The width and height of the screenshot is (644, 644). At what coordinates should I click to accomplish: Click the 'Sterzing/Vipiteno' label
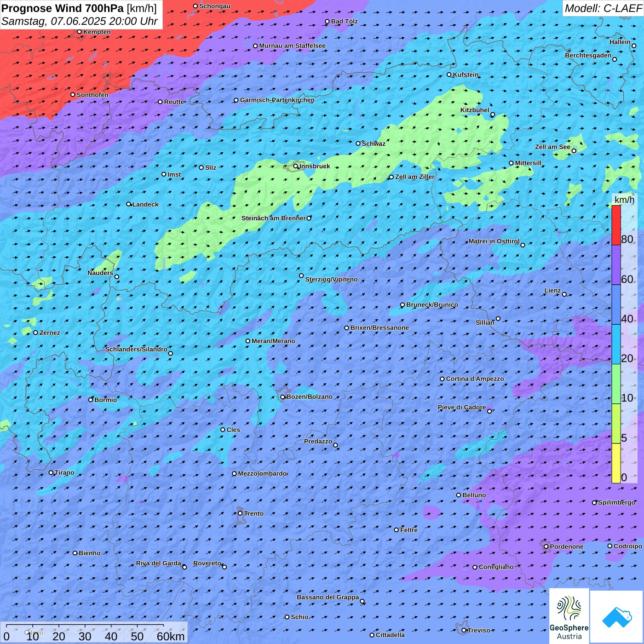click(x=331, y=279)
